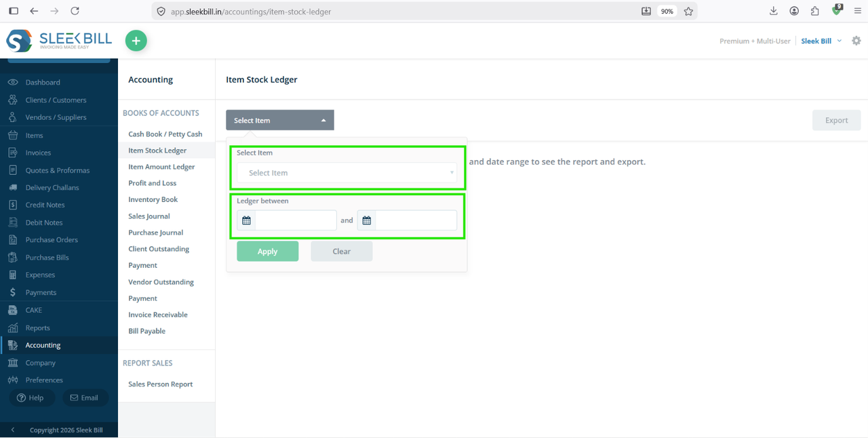Collapse the sidebar with the chevron arrow
868x438 pixels.
(x=12, y=430)
